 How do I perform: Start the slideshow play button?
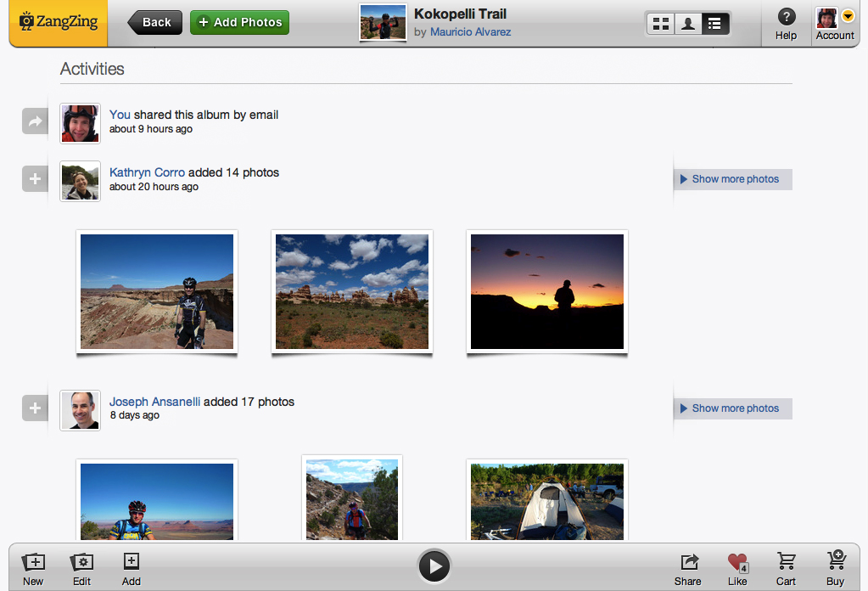[434, 566]
